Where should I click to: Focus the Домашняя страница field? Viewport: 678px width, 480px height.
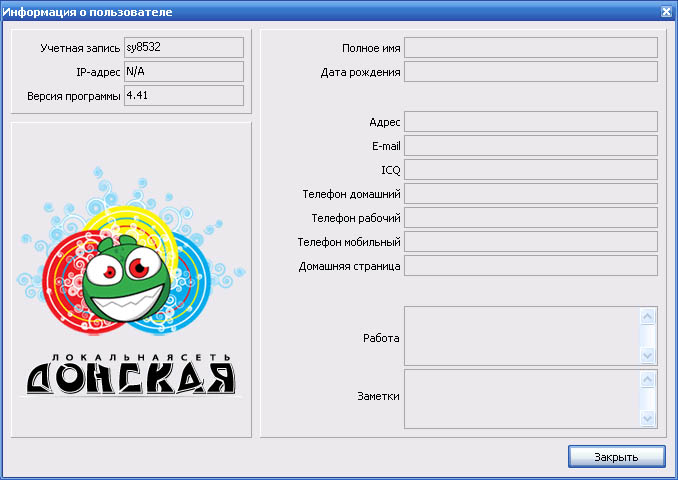coord(530,266)
